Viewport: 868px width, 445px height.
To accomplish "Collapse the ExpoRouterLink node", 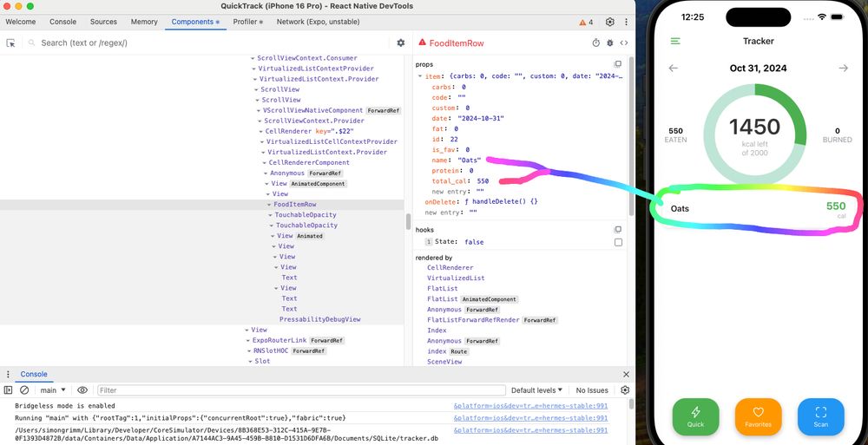I will click(248, 341).
